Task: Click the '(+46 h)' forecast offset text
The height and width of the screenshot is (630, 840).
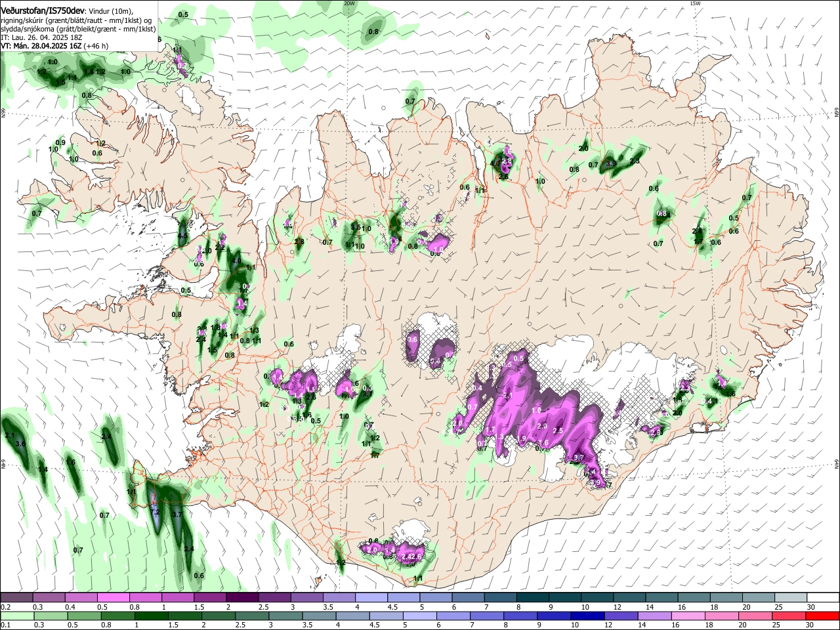Action: coord(95,47)
